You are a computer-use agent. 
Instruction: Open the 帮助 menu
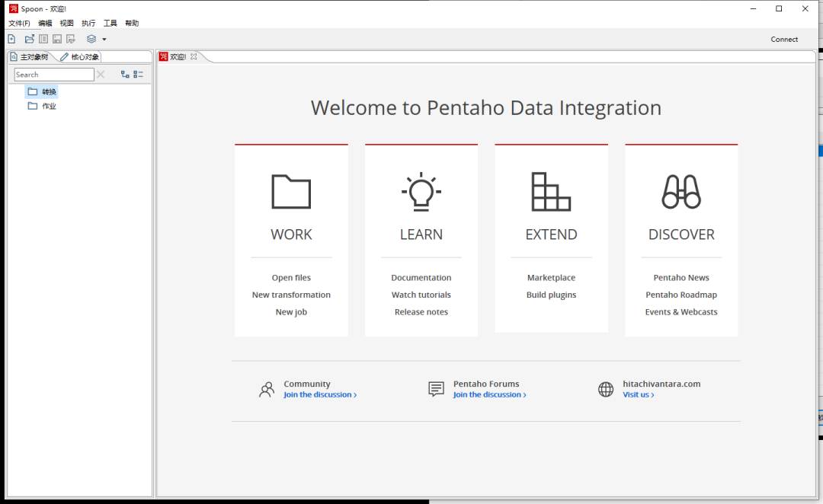pyautogui.click(x=132, y=23)
